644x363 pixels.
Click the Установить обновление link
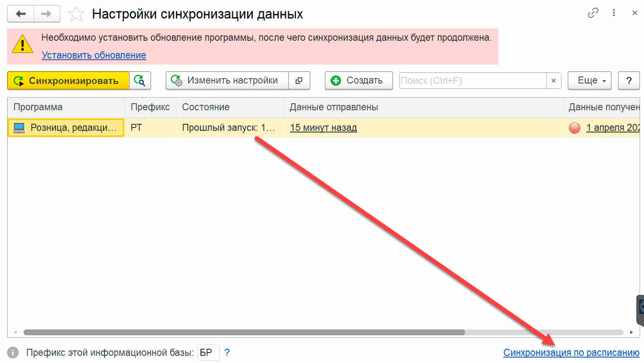pyautogui.click(x=94, y=55)
